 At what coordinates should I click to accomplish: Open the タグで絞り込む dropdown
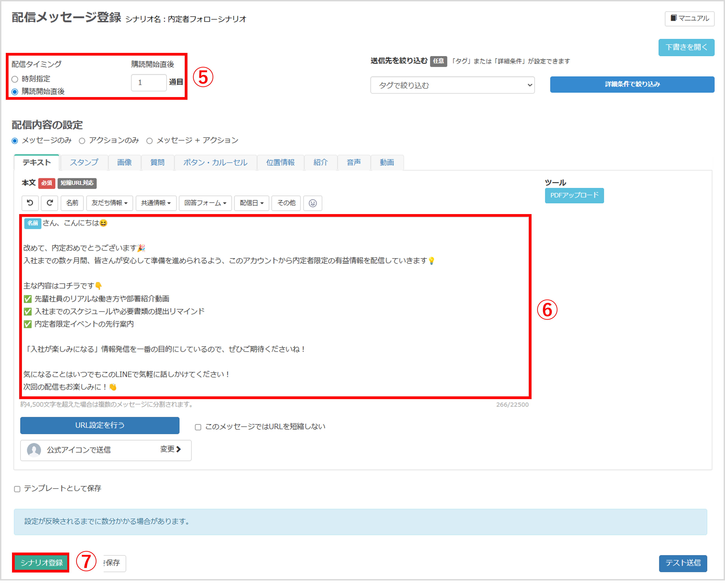(452, 85)
